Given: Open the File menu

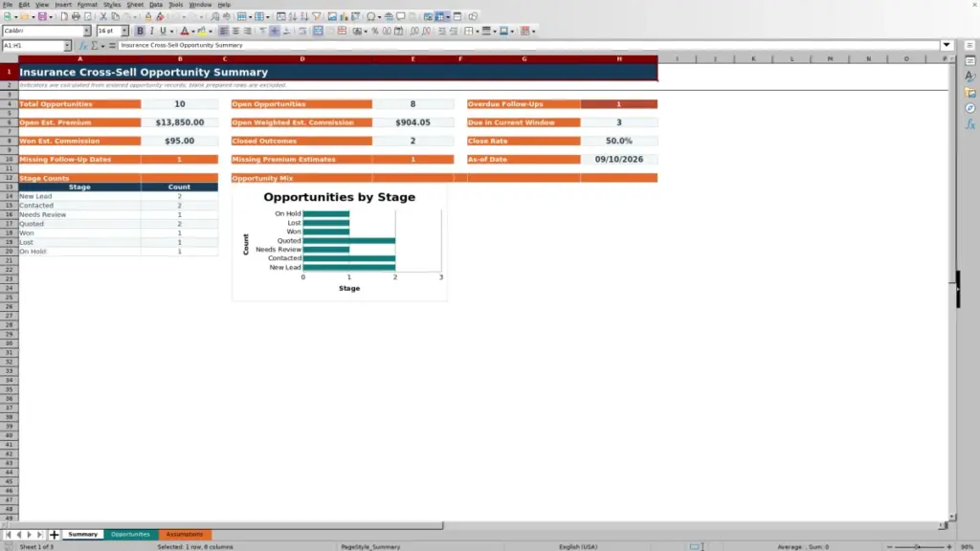Looking at the screenshot, I should (x=8, y=5).
